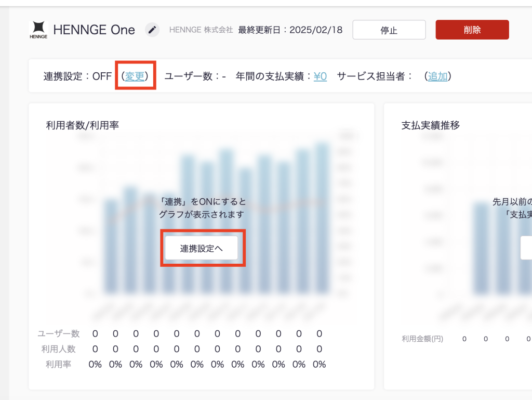The width and height of the screenshot is (532, 400).
Task: Click the 連携設定：OFF status label
Action: click(77, 76)
